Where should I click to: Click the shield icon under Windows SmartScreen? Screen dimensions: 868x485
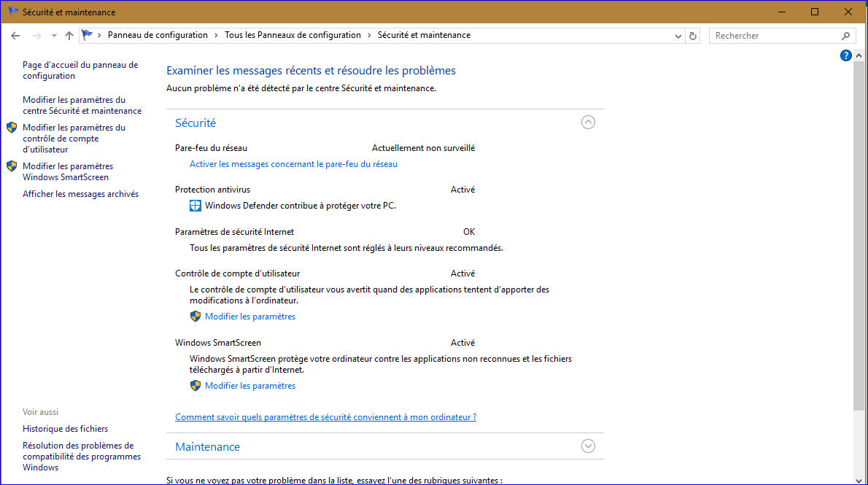click(195, 386)
